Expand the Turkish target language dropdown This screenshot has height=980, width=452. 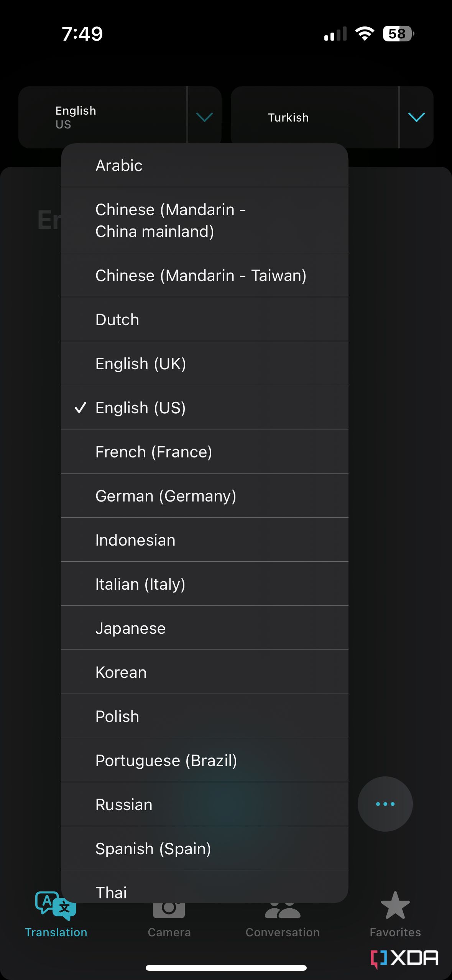416,117
